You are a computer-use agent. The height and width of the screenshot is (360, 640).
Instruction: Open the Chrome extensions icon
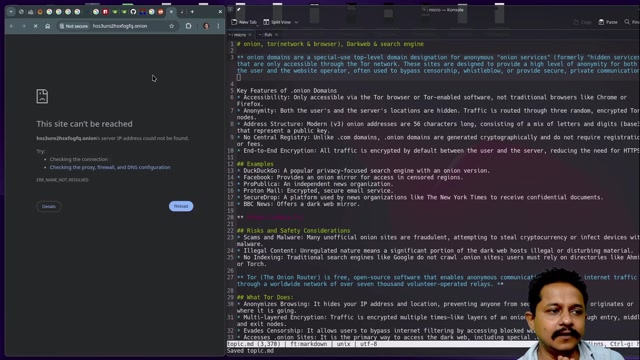coord(189,26)
